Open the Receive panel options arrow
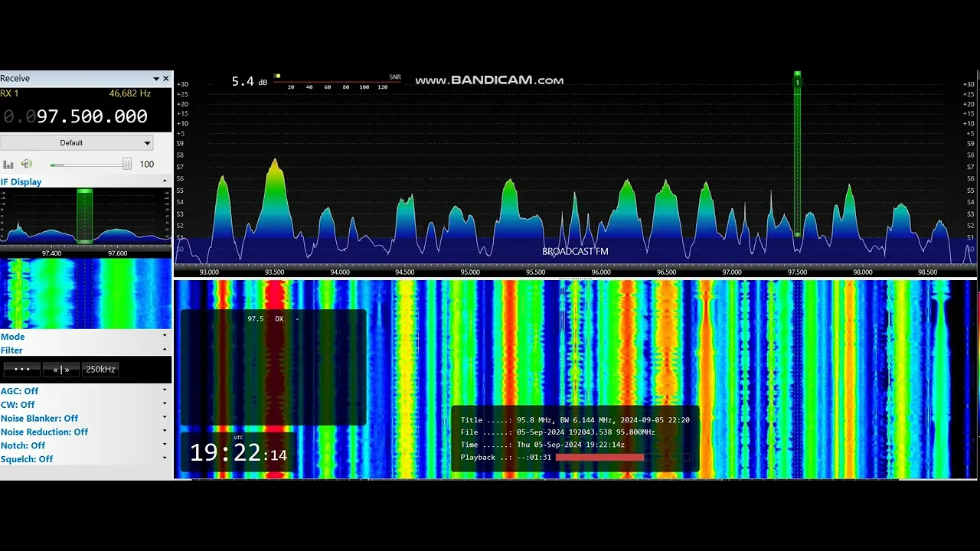980x551 pixels. tap(156, 79)
